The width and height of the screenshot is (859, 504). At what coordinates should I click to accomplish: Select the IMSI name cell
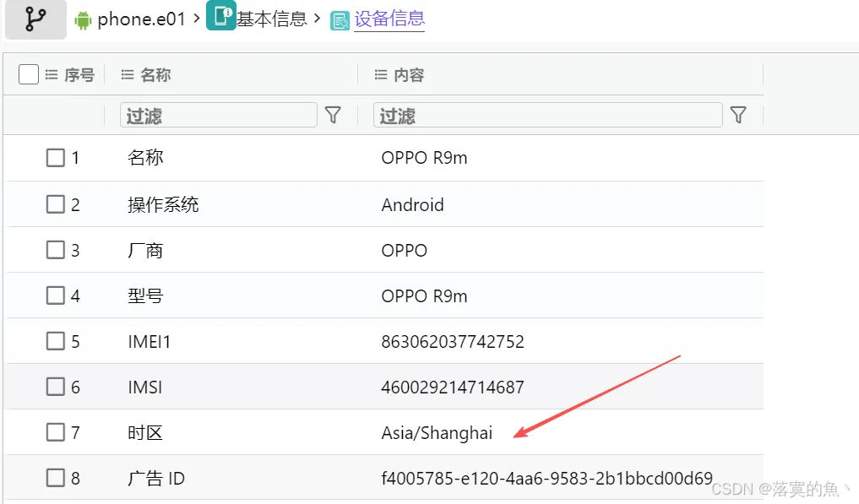click(x=145, y=387)
